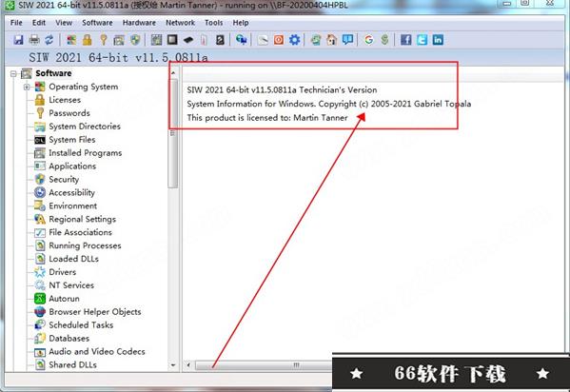Open the View menu
The width and height of the screenshot is (570, 392).
tap(64, 23)
